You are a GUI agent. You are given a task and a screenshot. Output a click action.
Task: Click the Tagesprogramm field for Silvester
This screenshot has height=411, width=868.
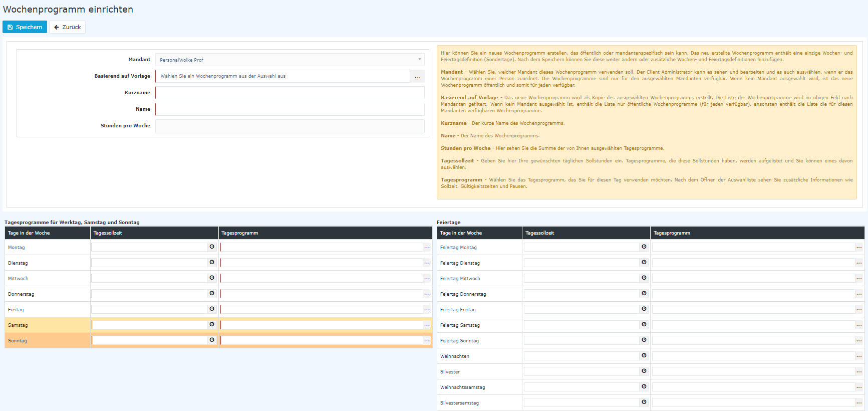(x=753, y=371)
